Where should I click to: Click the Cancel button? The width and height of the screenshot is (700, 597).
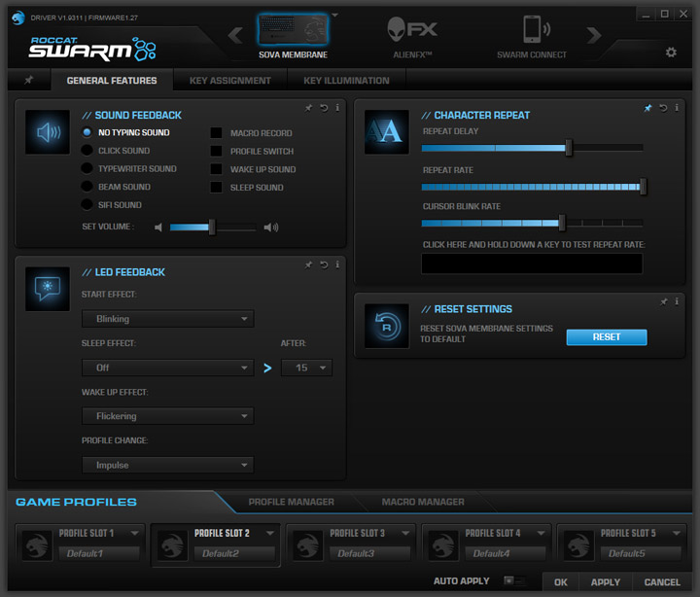click(662, 582)
